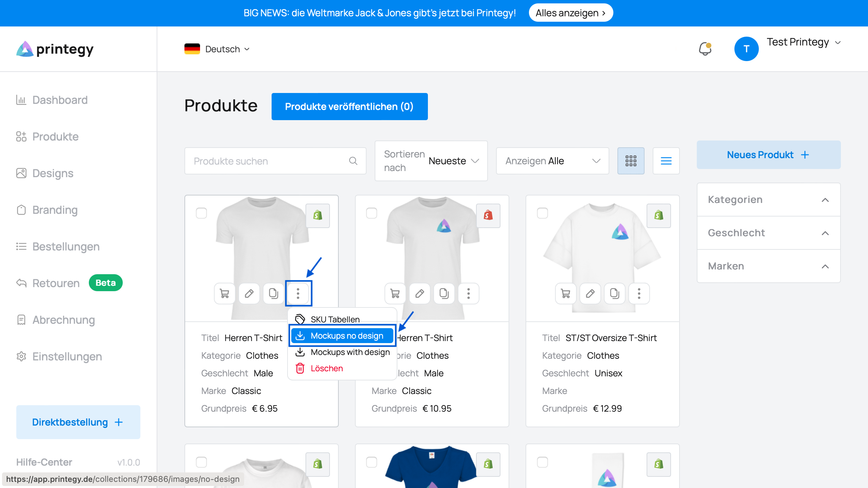Select checkbox of ST/ST Oversize T-Shirt
Image resolution: width=868 pixels, height=488 pixels.
542,213
